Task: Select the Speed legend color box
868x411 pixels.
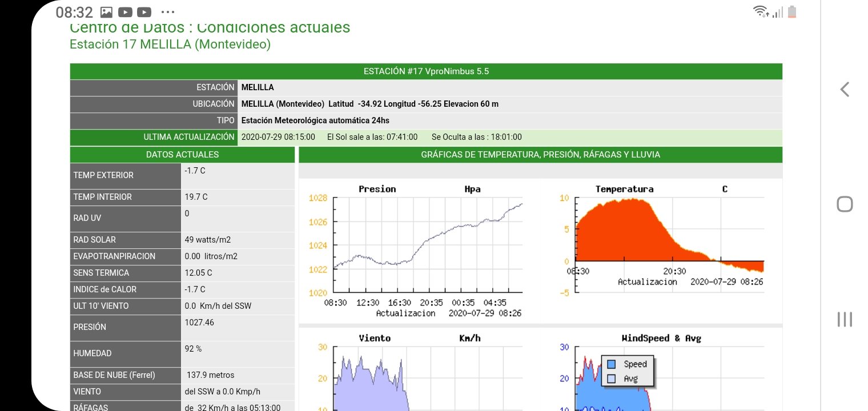Action: (x=611, y=364)
